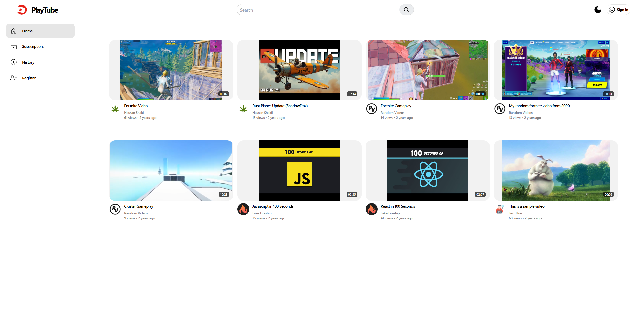Click the RV avatar beside Fortnite Gameplay
The image size is (644, 328).
pos(372,109)
